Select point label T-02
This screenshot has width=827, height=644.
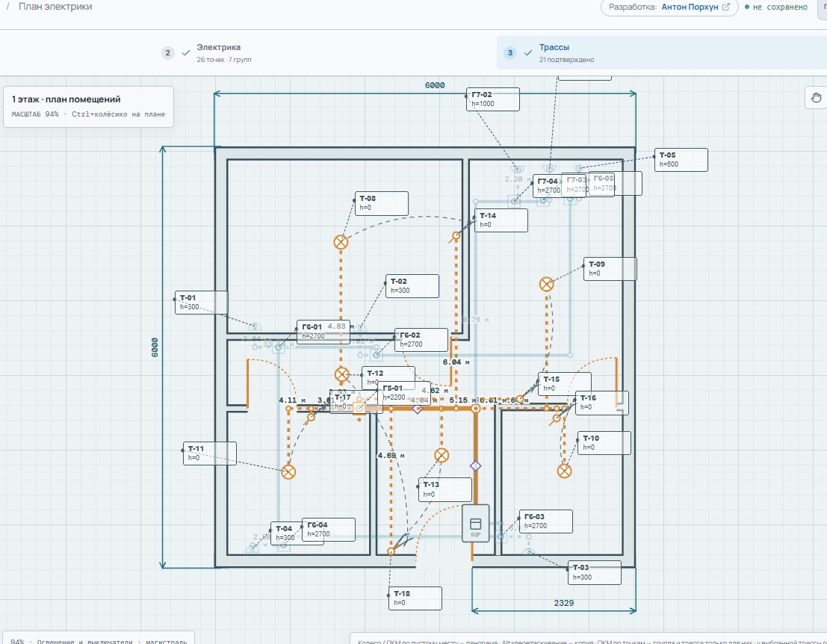click(412, 286)
